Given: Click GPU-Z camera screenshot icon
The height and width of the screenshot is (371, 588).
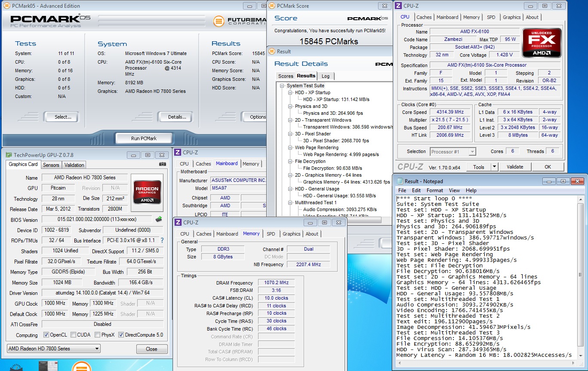Looking at the screenshot, I should [x=163, y=164].
